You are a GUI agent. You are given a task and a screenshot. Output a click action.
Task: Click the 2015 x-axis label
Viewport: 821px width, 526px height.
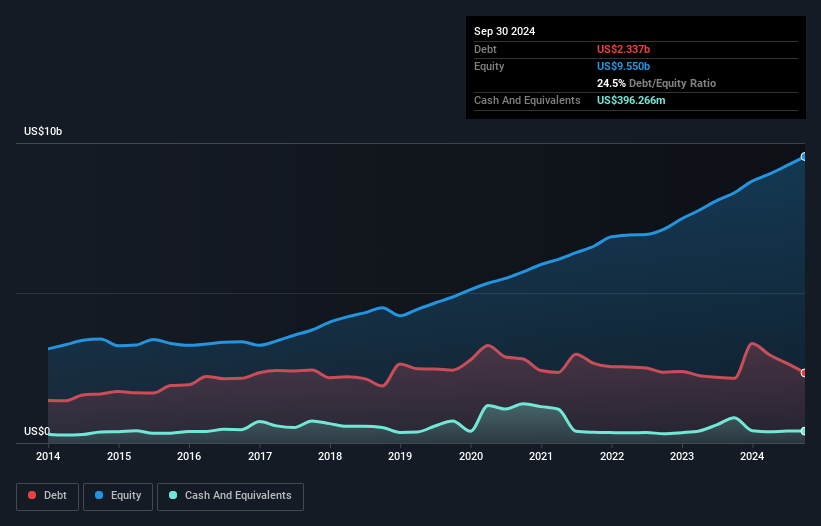(x=119, y=456)
